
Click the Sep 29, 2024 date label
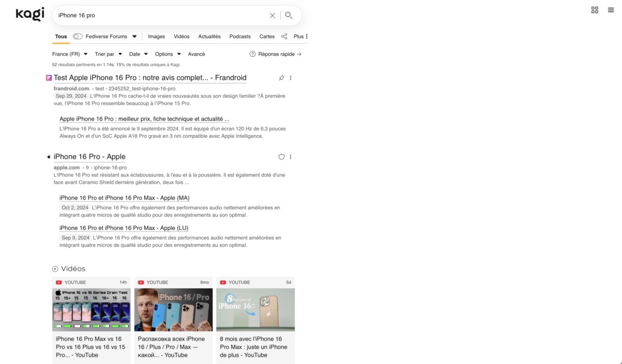click(x=71, y=96)
